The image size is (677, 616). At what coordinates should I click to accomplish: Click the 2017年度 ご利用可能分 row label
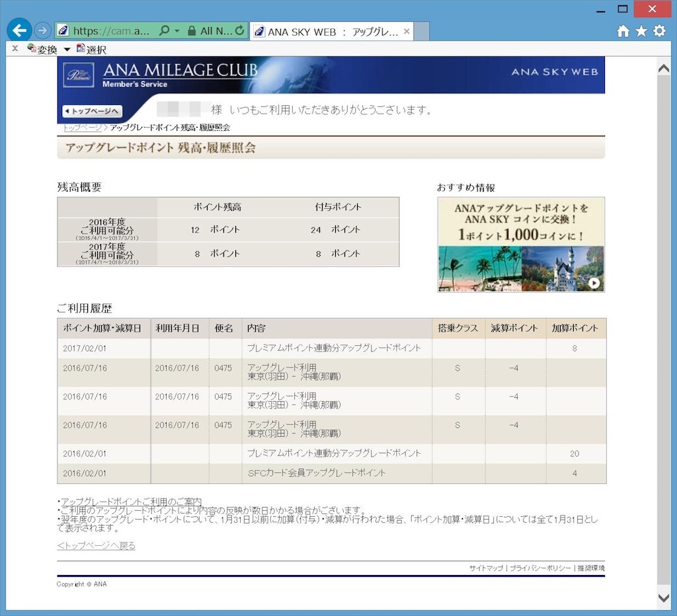(x=107, y=254)
